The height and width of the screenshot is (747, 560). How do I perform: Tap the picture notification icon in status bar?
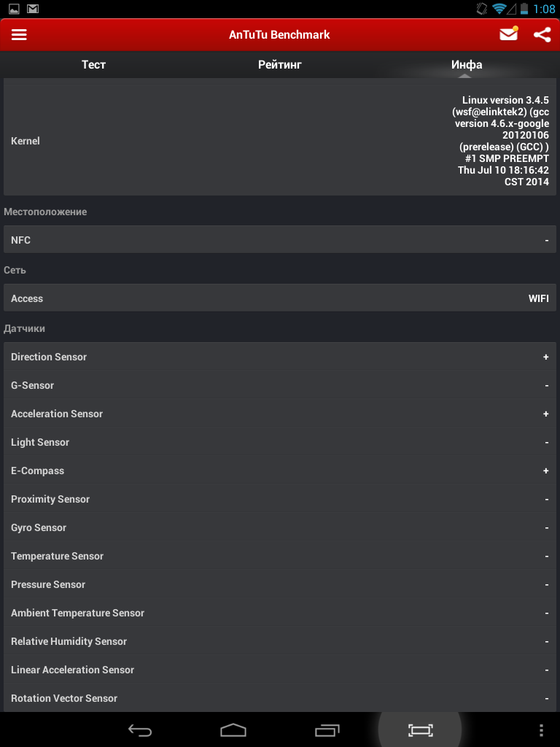coord(14,9)
